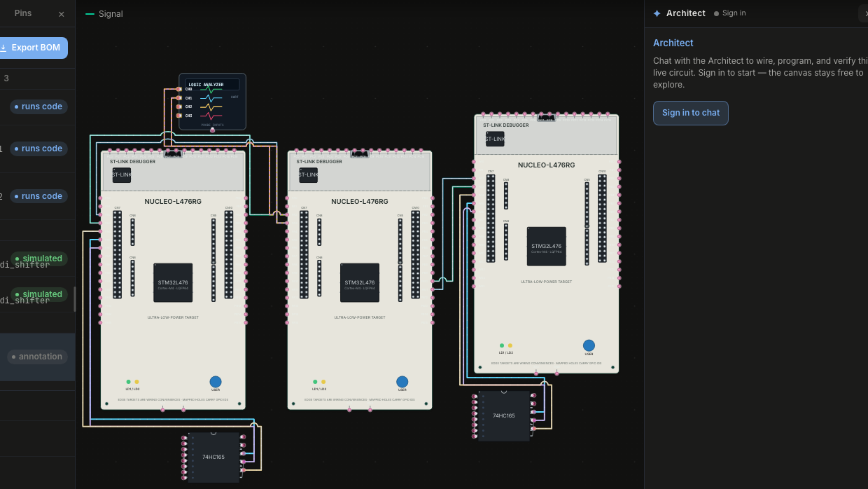Click the UART label in the Logic Analyzer
The image size is (868, 489).
[x=234, y=97]
